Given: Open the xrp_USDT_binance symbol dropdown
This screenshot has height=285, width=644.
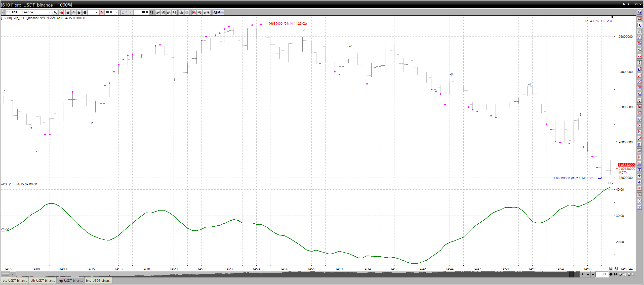Looking at the screenshot, I should click(x=50, y=12).
